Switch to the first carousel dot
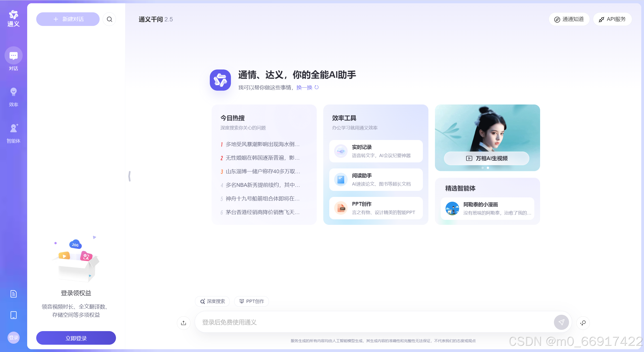The image size is (644, 352). click(x=482, y=168)
